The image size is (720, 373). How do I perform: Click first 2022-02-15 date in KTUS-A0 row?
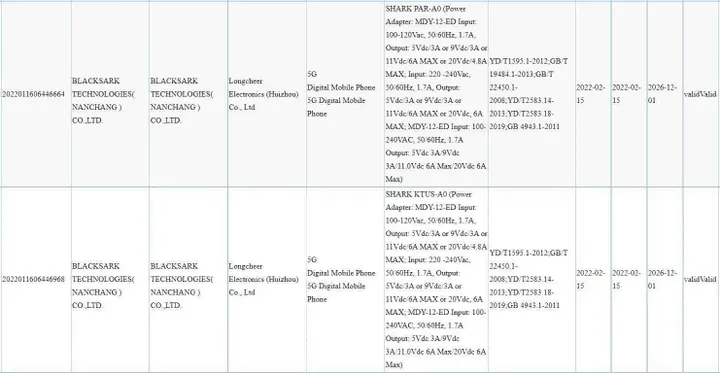(591, 279)
